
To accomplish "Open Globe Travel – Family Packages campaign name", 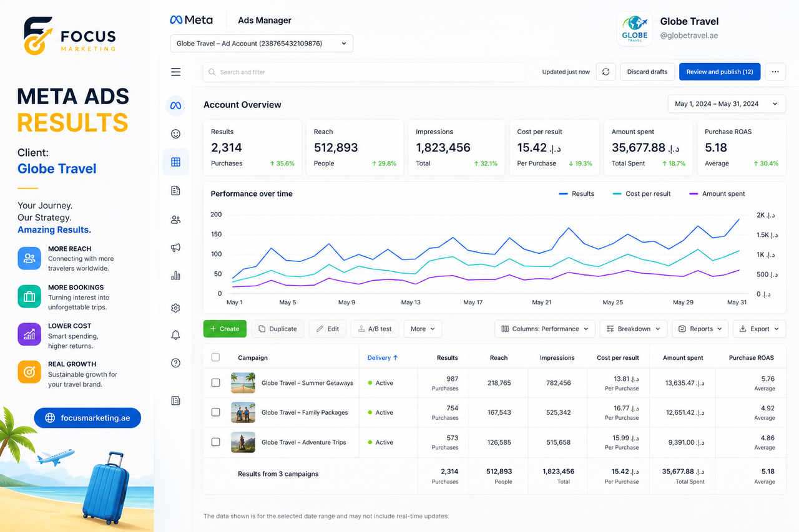I will [x=305, y=412].
